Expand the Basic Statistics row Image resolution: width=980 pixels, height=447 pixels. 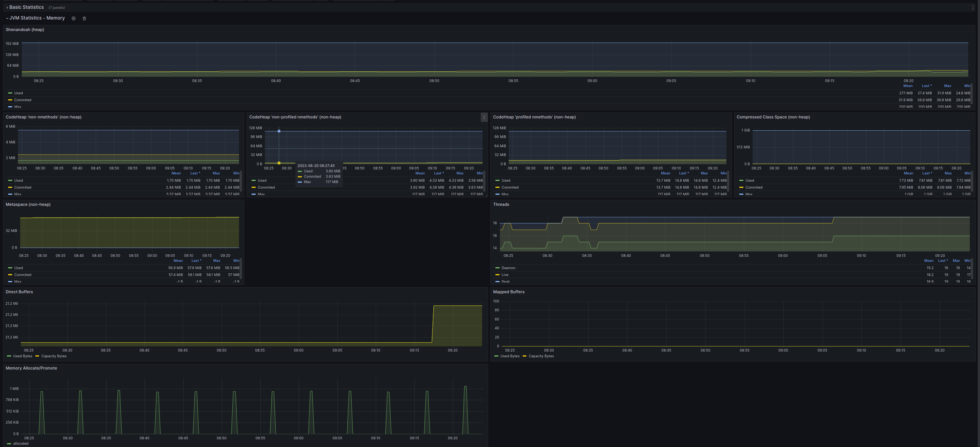26,7
